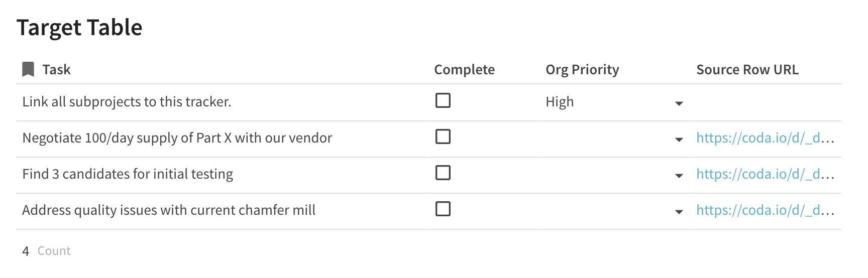
Task: Open Org Priority dropdown for Find 3 candidates
Action: point(679,176)
